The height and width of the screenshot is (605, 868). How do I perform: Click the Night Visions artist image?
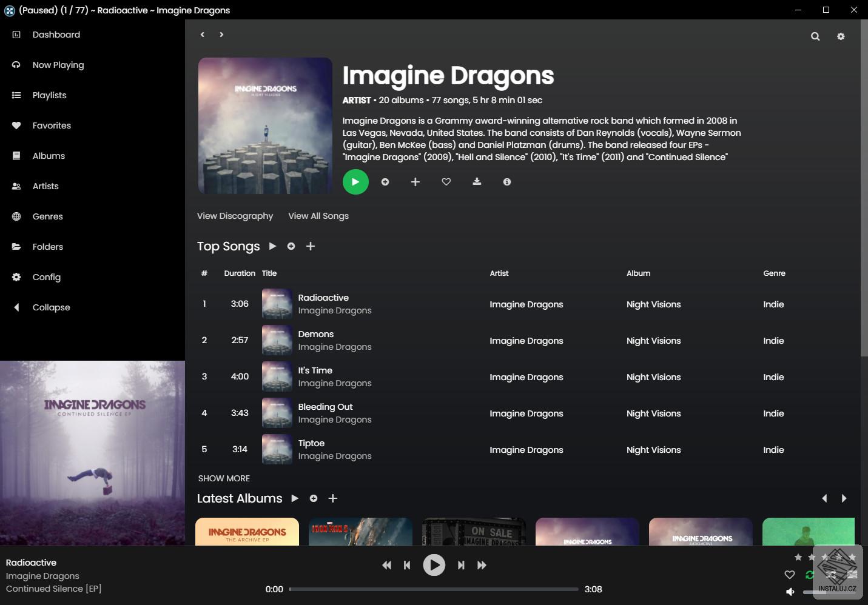(x=265, y=125)
